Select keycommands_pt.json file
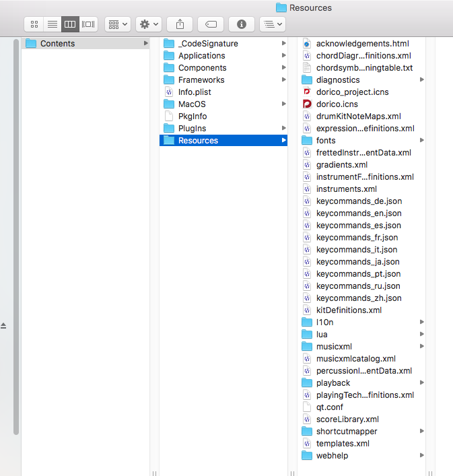Viewport: 453px width, 476px height. point(361,274)
